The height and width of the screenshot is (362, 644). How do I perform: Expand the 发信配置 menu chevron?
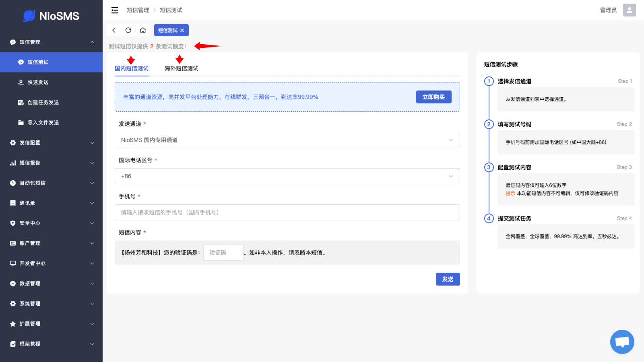pos(92,143)
